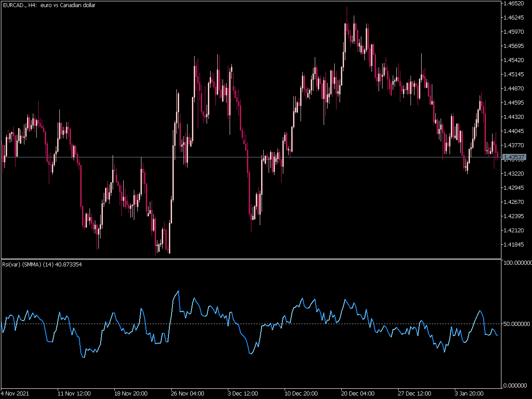Viewport: 532px width, 399px height.
Task: Click the RSI 100.000000 scale label
Action: coord(517,263)
